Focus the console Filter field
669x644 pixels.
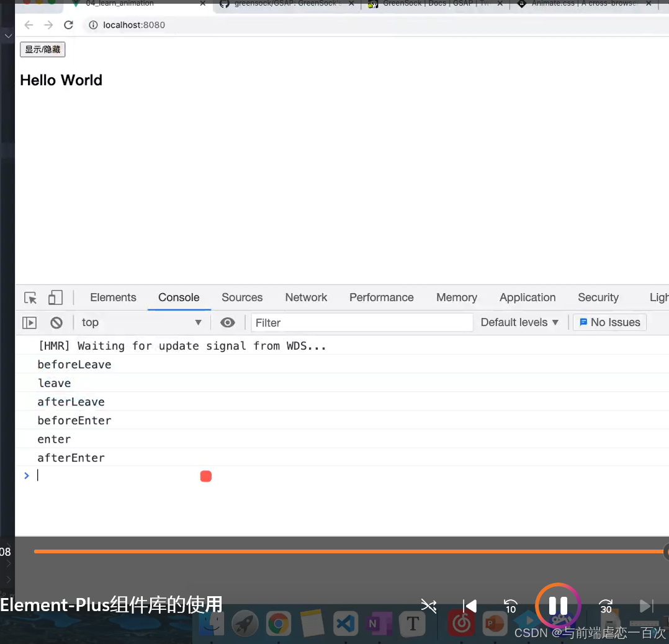tap(362, 322)
